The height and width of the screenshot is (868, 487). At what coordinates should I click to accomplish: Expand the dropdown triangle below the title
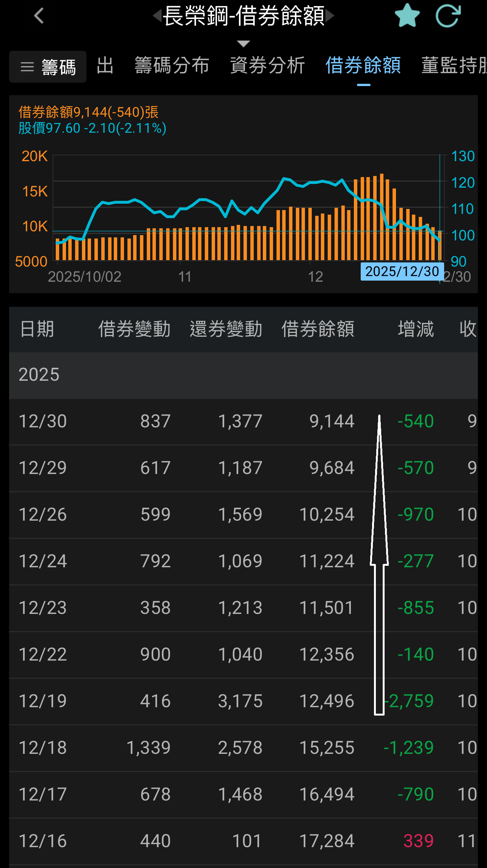pyautogui.click(x=243, y=44)
